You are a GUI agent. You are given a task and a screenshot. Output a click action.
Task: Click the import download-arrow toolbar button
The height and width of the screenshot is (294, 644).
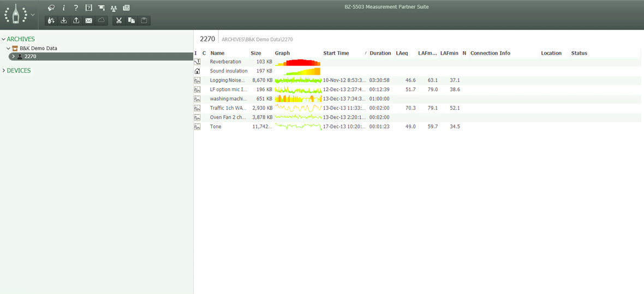click(x=64, y=21)
